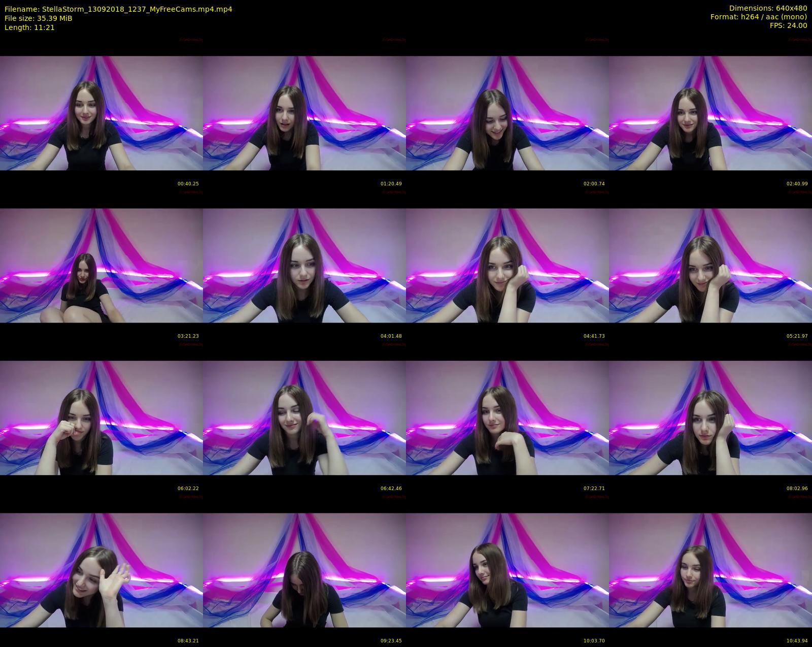Open the thumbnail timestamped 04:01.48
The image size is (812, 647).
pyautogui.click(x=304, y=265)
